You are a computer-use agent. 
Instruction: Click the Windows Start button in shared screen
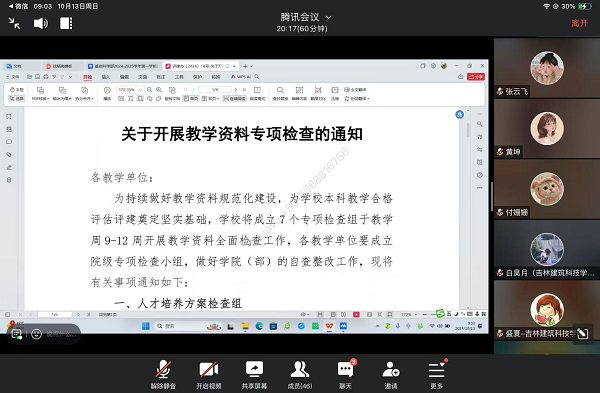(146, 326)
